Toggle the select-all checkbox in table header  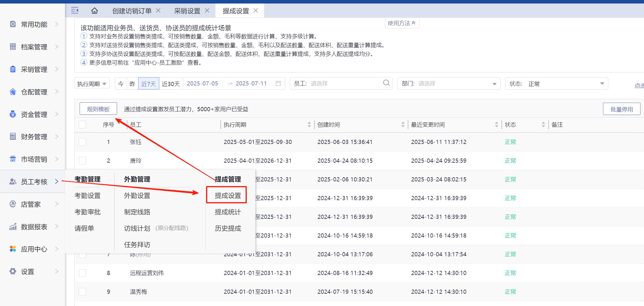[83, 125]
